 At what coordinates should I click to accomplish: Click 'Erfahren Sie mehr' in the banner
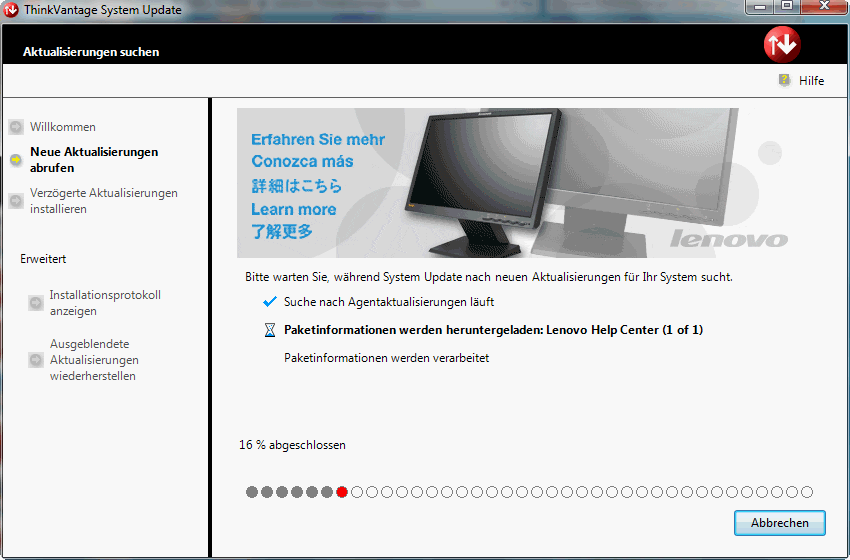click(318, 139)
